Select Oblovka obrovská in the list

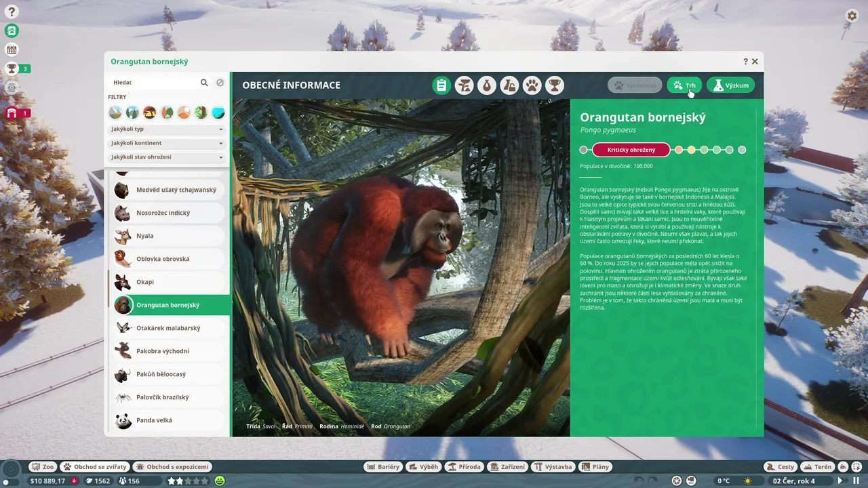click(168, 259)
